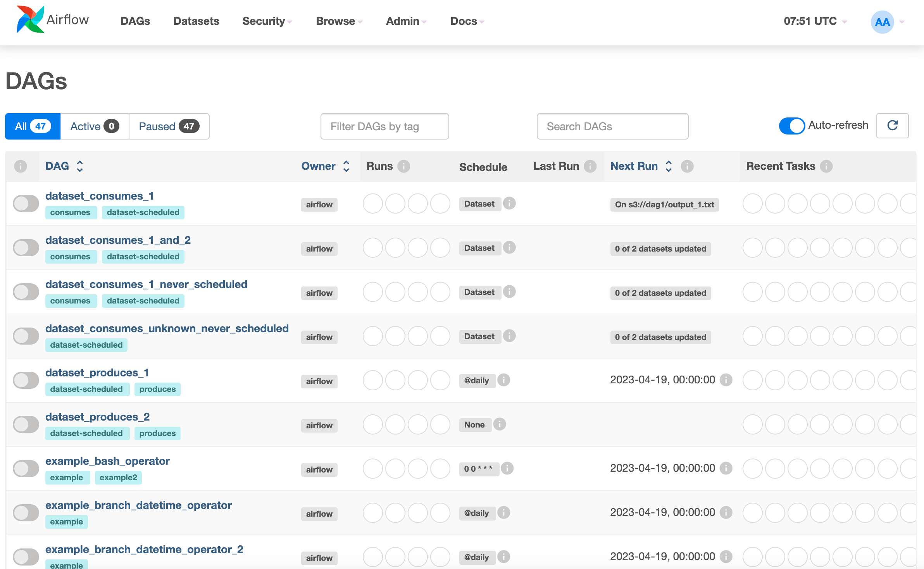
Task: Disable the Auto-refresh switch
Action: 791,126
